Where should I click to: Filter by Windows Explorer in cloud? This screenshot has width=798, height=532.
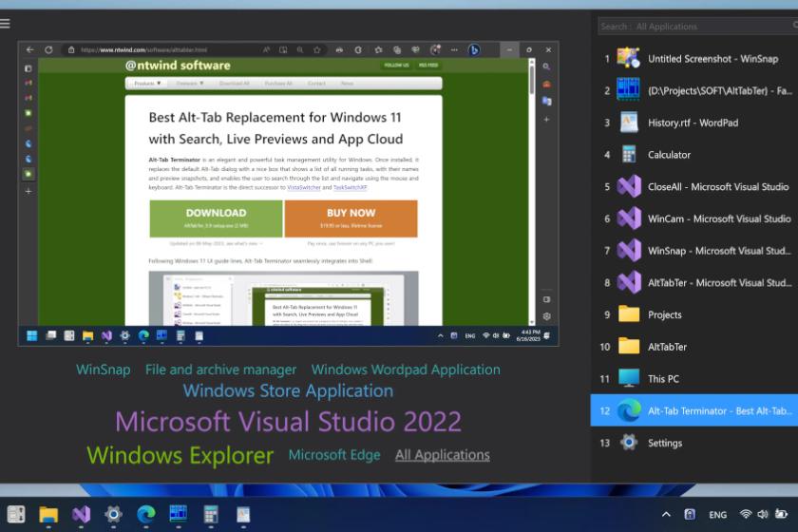point(180,455)
